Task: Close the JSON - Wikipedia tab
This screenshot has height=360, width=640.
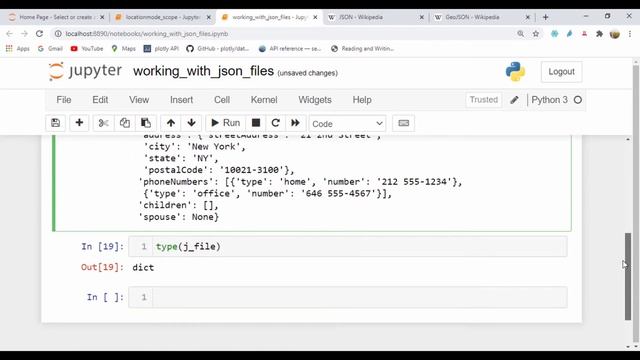Action: (x=422, y=17)
